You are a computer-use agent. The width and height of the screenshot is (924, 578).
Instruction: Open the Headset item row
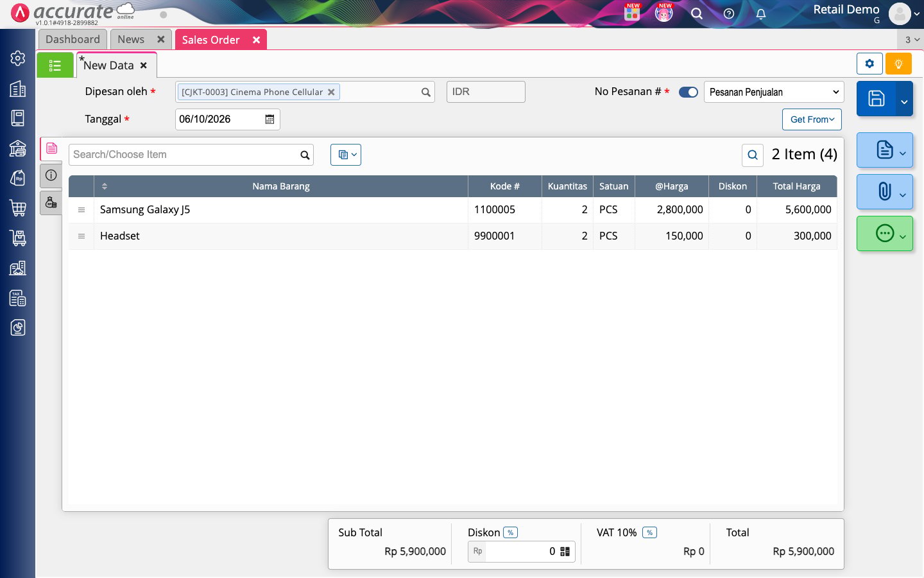(453, 236)
